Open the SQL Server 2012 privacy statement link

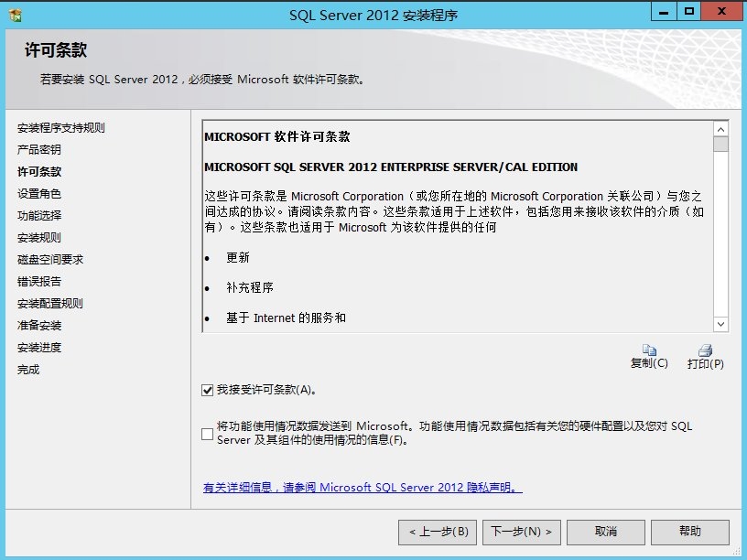coord(363,488)
